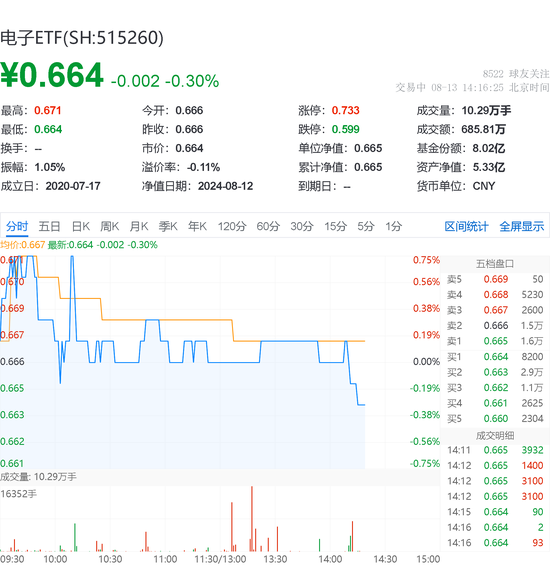The width and height of the screenshot is (550, 584).
Task: Select the 1分 interval tab
Action: pyautogui.click(x=394, y=226)
